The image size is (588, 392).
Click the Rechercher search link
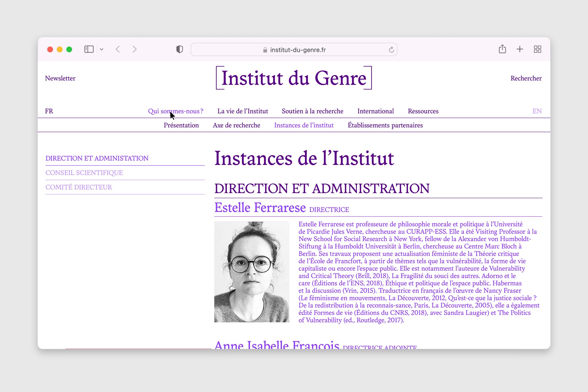tap(526, 78)
